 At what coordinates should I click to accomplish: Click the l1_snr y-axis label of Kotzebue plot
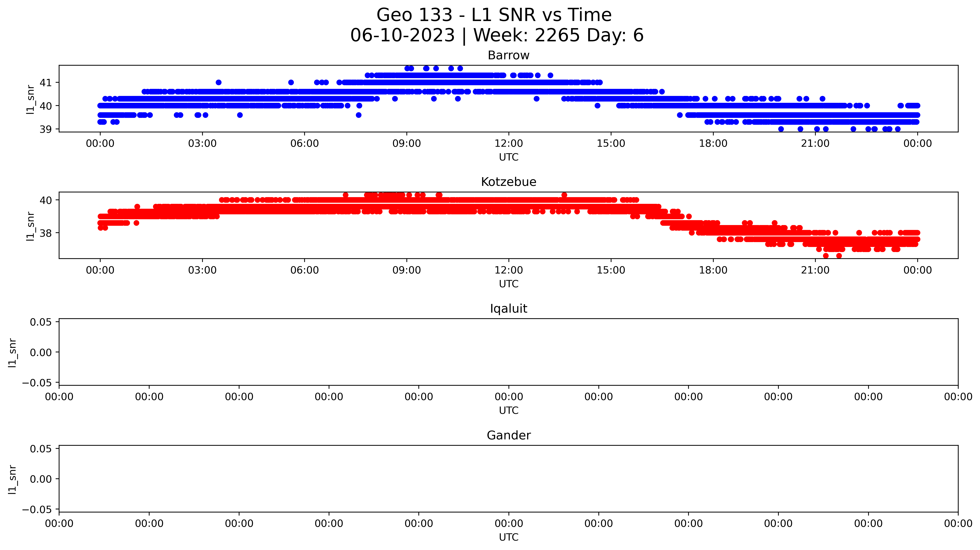coord(30,226)
